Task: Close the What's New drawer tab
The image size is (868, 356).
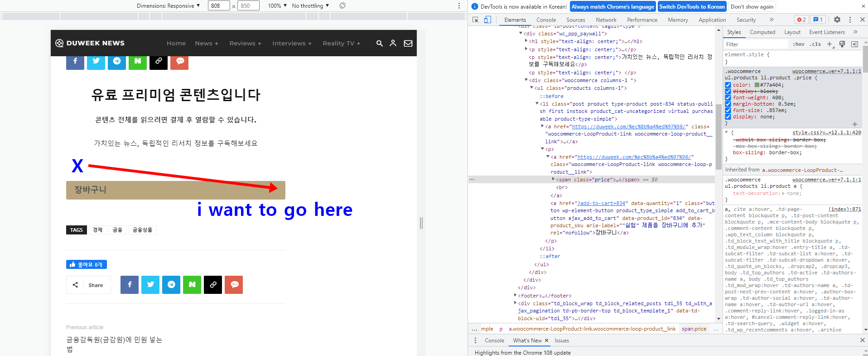Action: (546, 341)
